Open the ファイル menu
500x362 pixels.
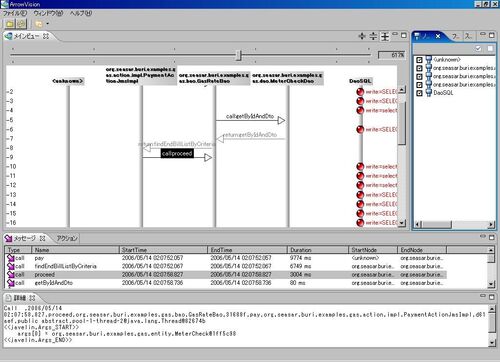pyautogui.click(x=15, y=13)
